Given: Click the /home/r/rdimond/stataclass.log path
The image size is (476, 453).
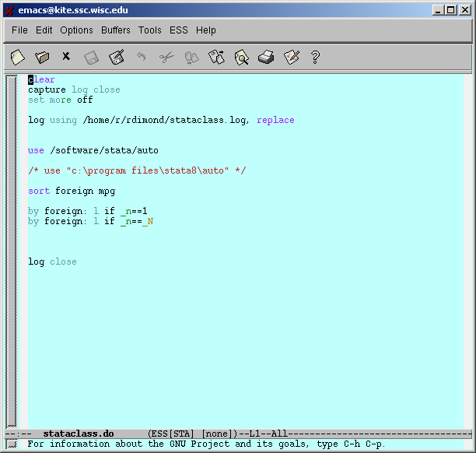Looking at the screenshot, I should pyautogui.click(x=166, y=121).
